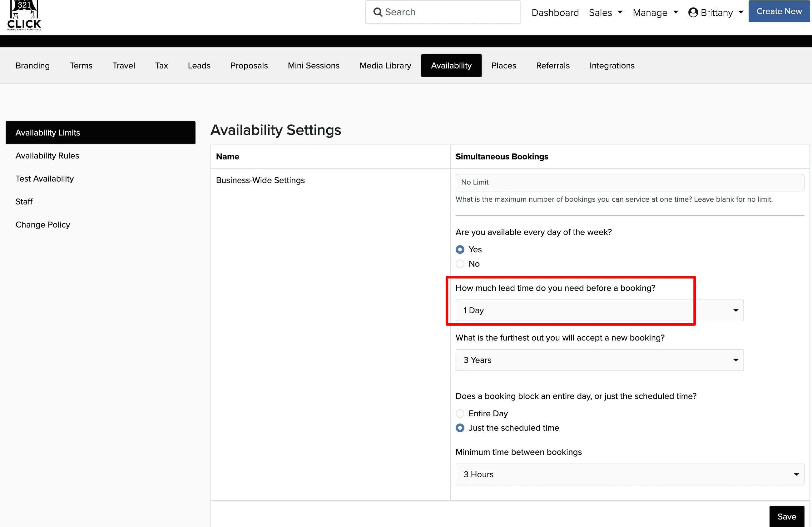Click the 321 Click logo
This screenshot has width=812, height=527.
[x=24, y=15]
